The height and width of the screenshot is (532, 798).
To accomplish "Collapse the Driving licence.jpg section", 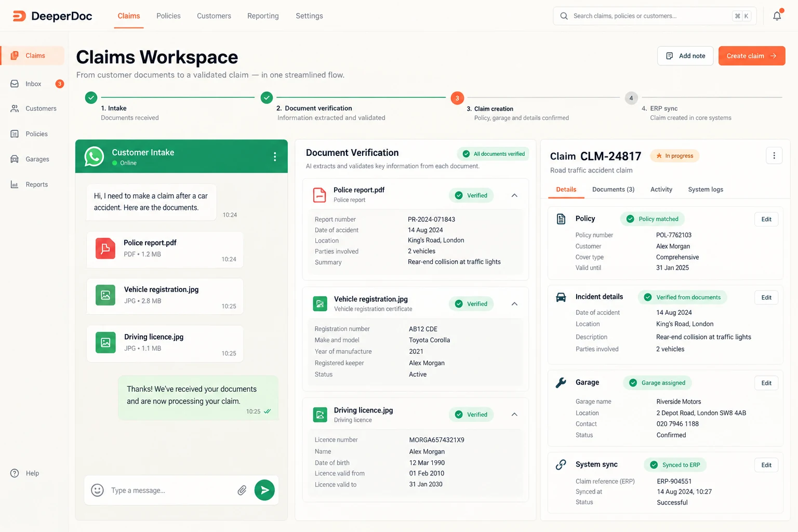I will pyautogui.click(x=514, y=415).
